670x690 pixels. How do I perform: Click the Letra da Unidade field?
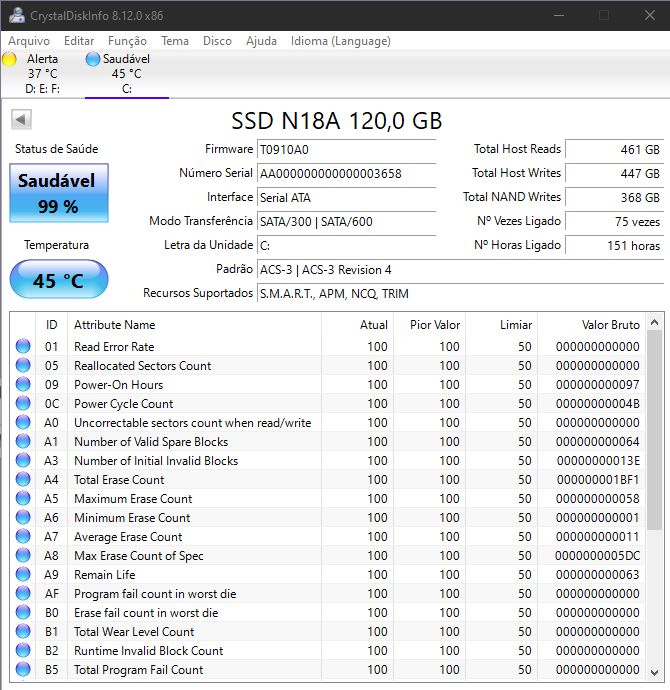[x=346, y=246]
